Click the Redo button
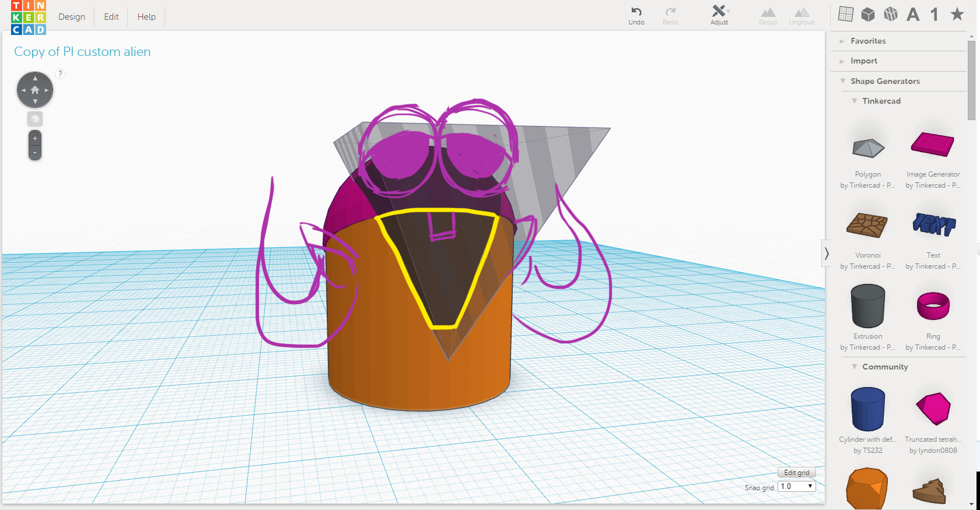Viewport: 980px width, 510px height. point(670,16)
